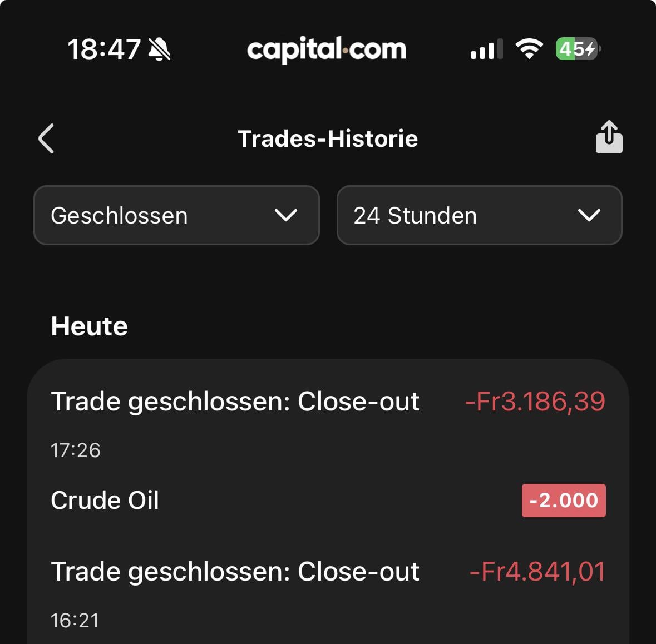Tap the chevron in Geschlossen filter

[286, 215]
